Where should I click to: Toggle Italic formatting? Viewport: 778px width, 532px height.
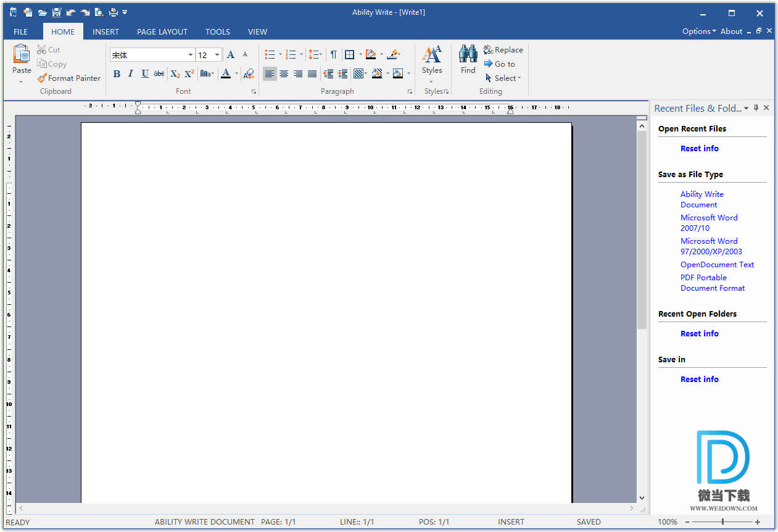pos(131,74)
